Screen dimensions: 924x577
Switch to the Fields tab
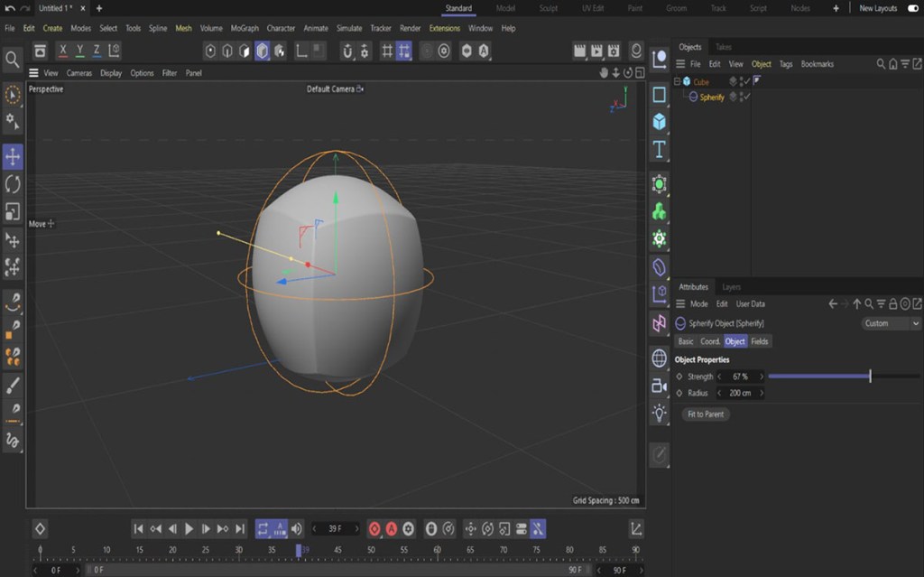click(760, 341)
